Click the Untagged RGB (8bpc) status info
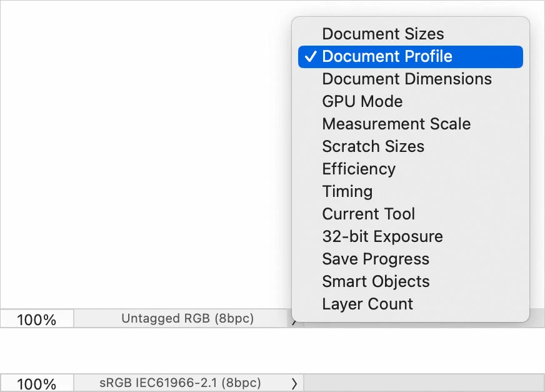The height and width of the screenshot is (392, 545). click(x=187, y=319)
